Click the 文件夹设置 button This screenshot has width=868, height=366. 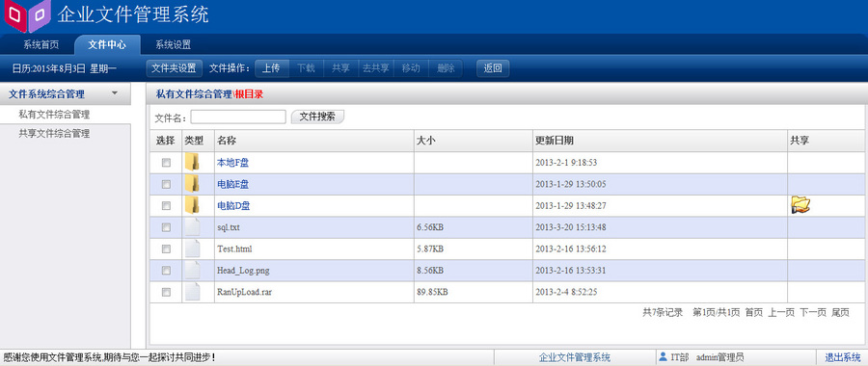point(174,68)
